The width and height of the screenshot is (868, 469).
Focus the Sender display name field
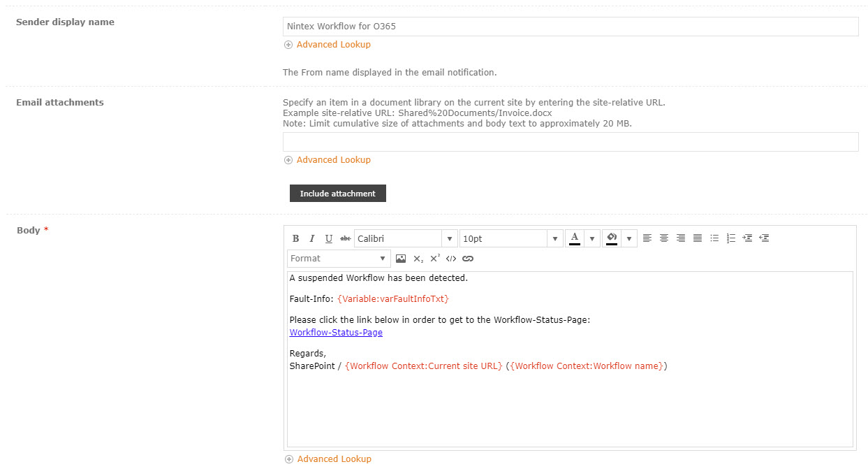tap(571, 27)
